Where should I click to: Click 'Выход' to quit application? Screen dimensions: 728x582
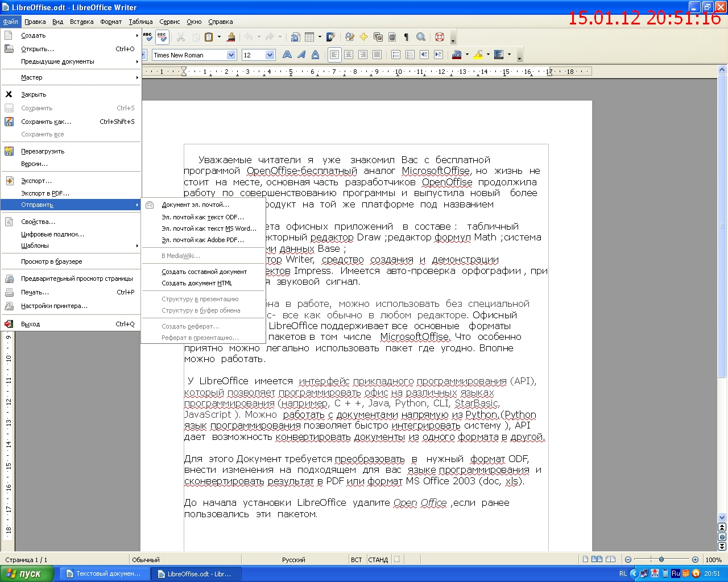pyautogui.click(x=71, y=324)
